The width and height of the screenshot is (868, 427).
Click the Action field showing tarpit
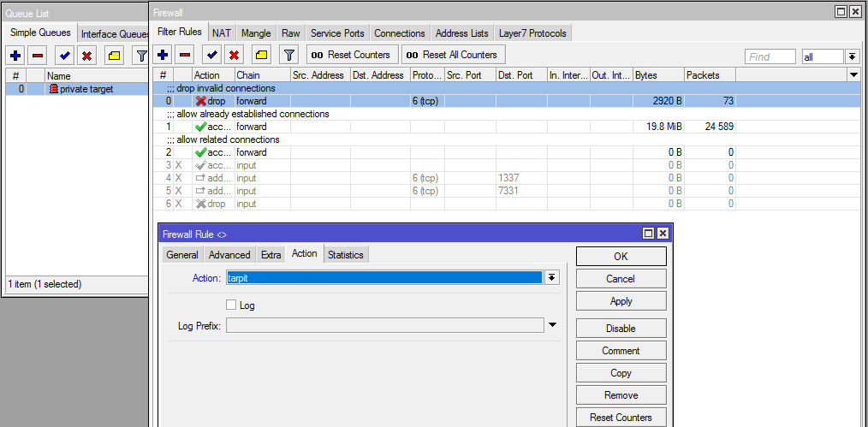pos(384,277)
